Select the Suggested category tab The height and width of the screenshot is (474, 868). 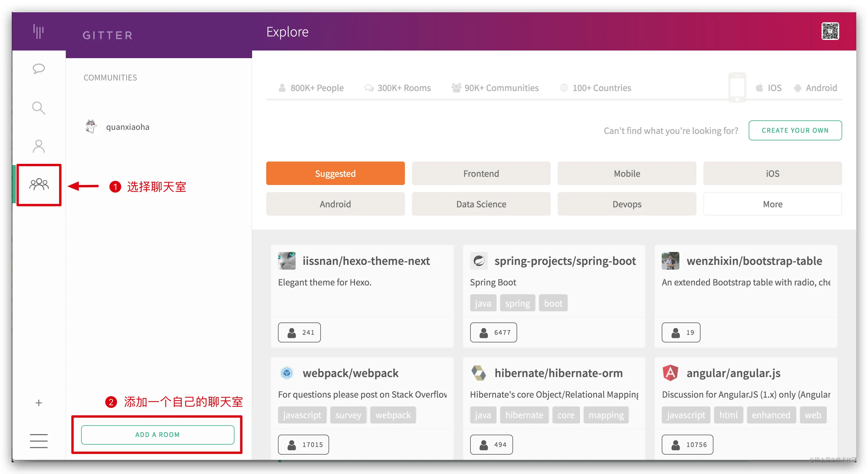335,173
